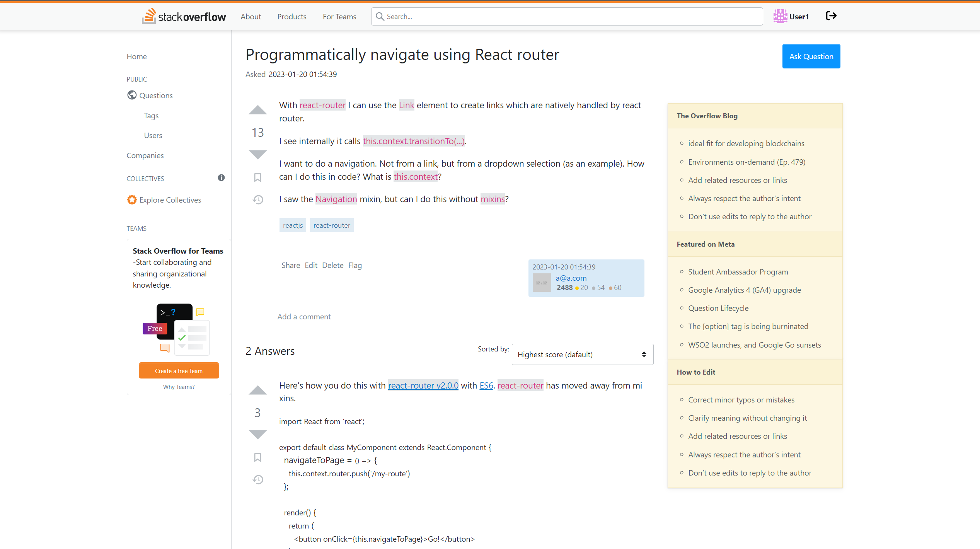980x549 pixels.
Task: Open the Products menu
Action: 291,16
